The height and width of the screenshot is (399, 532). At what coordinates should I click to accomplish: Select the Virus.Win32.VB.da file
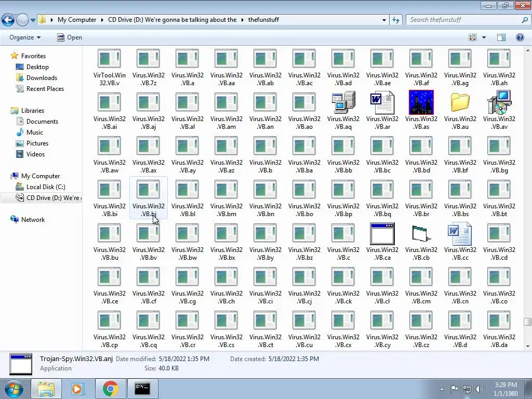pos(499,329)
